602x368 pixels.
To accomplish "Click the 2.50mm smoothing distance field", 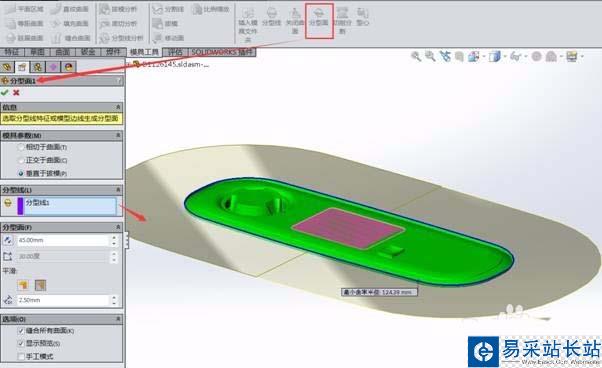I will tap(63, 300).
